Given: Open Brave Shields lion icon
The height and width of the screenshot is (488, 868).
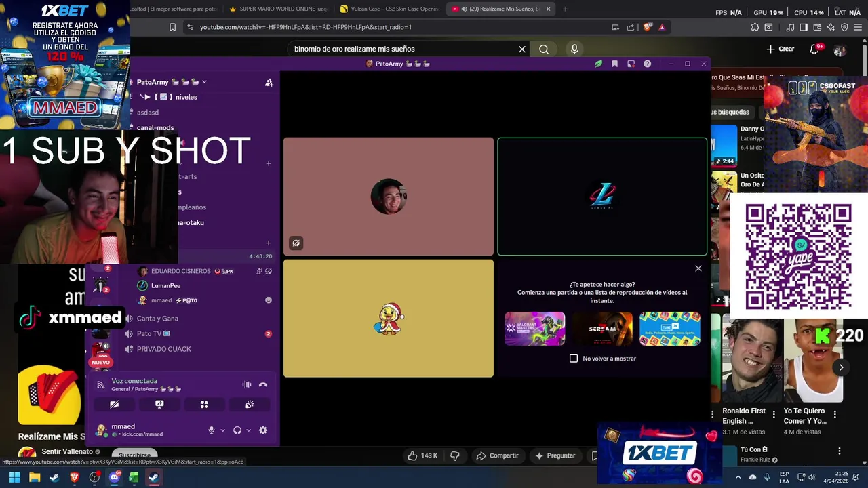Looking at the screenshot, I should [648, 27].
